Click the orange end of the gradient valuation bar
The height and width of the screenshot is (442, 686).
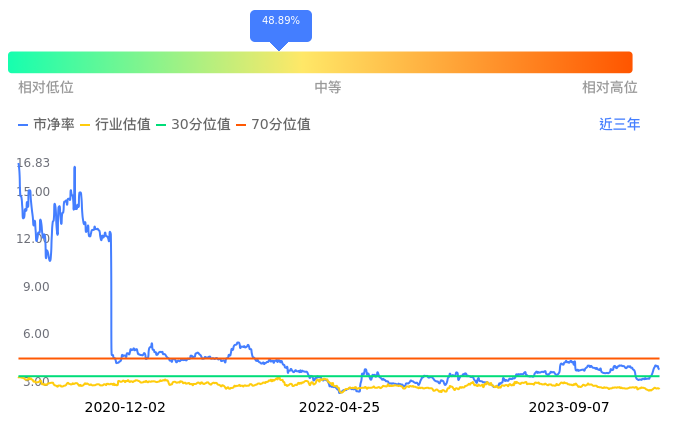[x=620, y=62]
